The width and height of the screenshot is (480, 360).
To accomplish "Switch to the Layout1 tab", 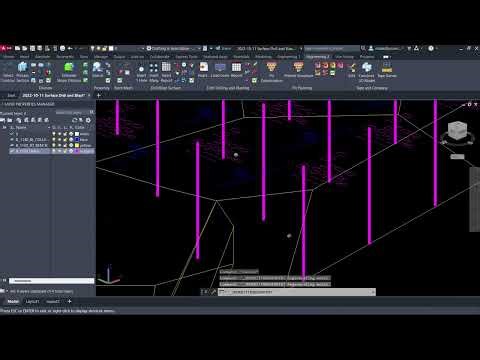I will click(x=33, y=301).
